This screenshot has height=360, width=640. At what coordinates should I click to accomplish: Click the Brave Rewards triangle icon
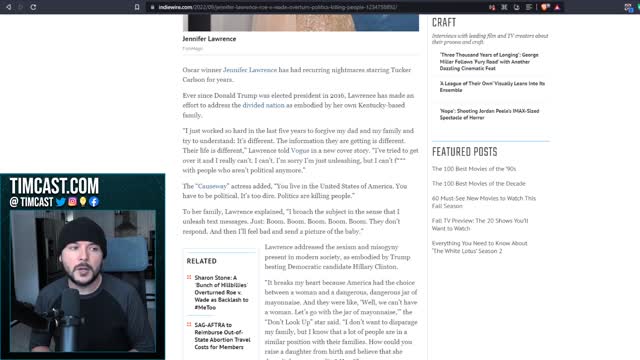coord(557,7)
